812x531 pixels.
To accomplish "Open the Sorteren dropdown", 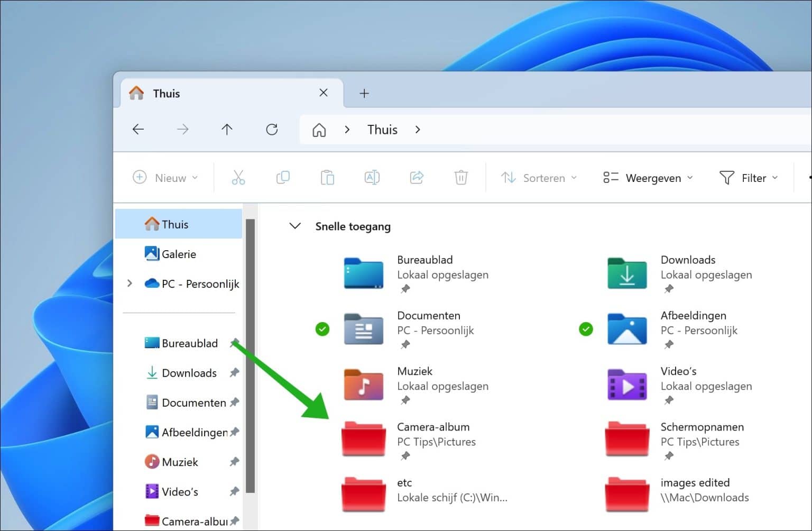I will click(539, 178).
